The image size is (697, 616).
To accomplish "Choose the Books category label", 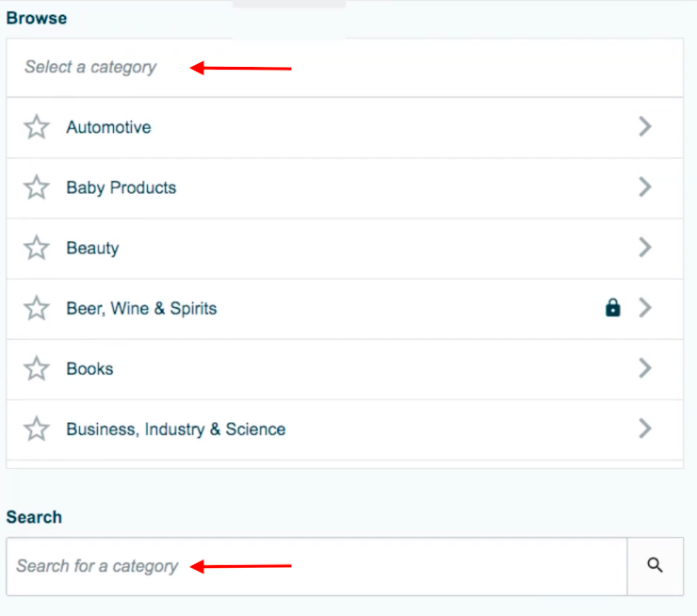I will (x=89, y=368).
